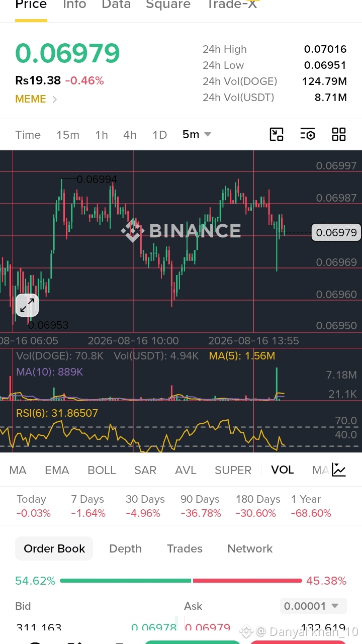Tap the Bid column header

click(23, 606)
